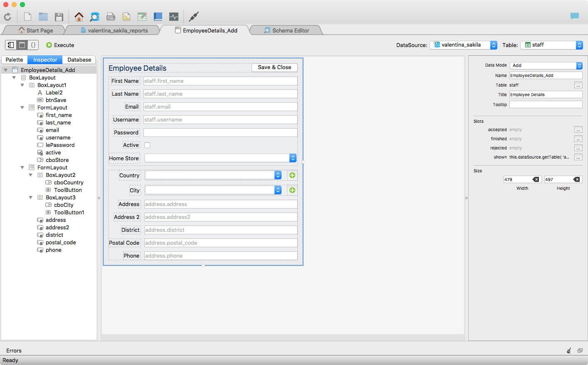
Task: Click the green add button beside City
Action: point(292,190)
